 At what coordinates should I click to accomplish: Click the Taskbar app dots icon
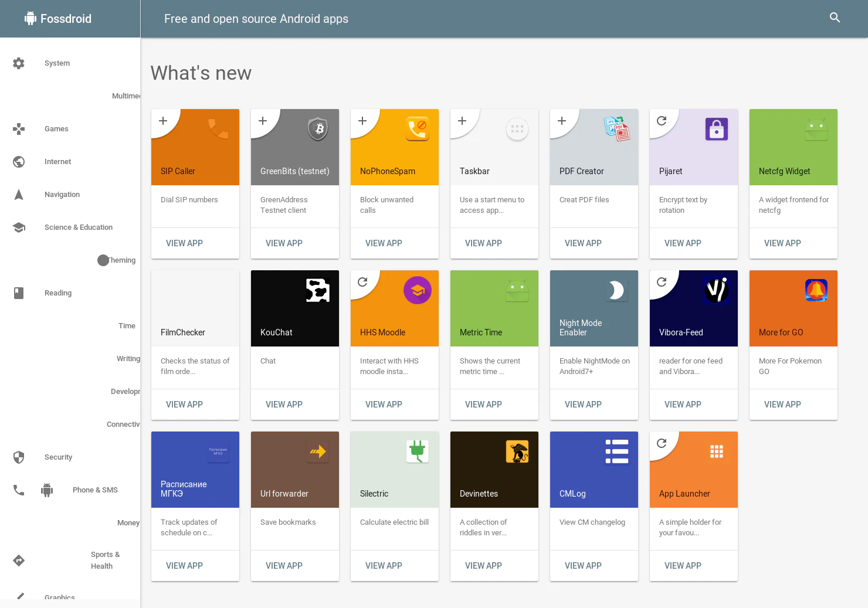pyautogui.click(x=517, y=129)
